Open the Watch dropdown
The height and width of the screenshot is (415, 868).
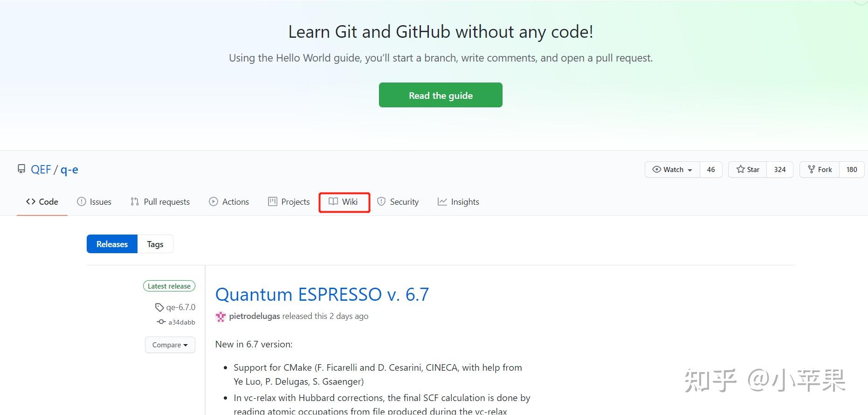[672, 169]
